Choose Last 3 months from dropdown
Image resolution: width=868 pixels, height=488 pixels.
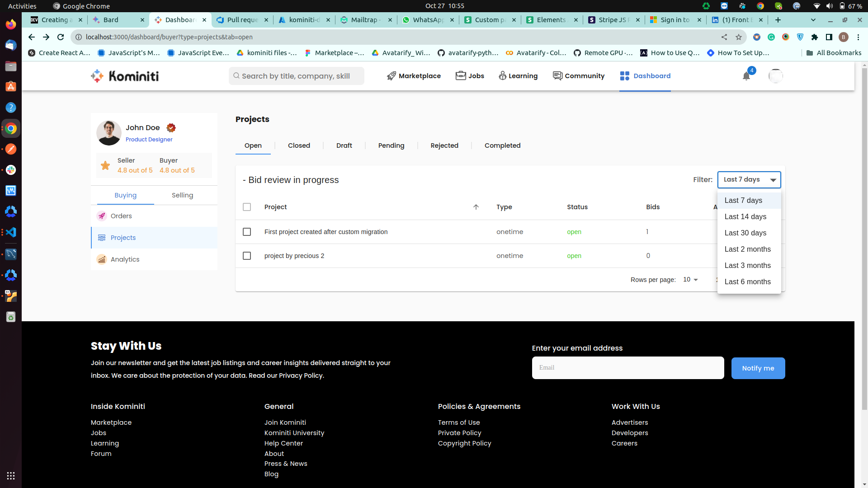pyautogui.click(x=747, y=266)
